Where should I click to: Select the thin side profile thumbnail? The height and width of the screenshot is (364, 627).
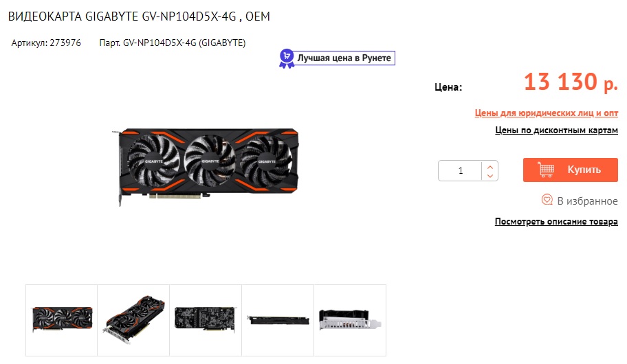pos(278,321)
